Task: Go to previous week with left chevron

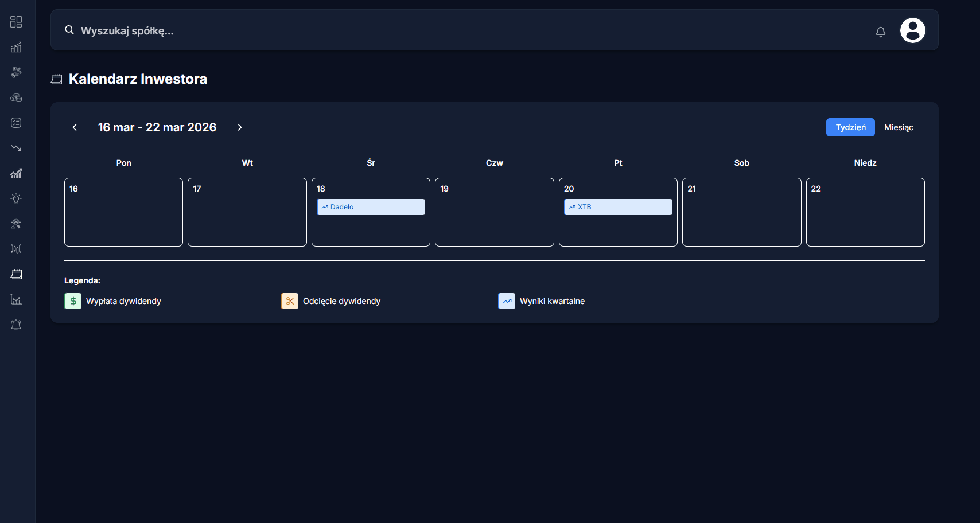Action: tap(75, 127)
